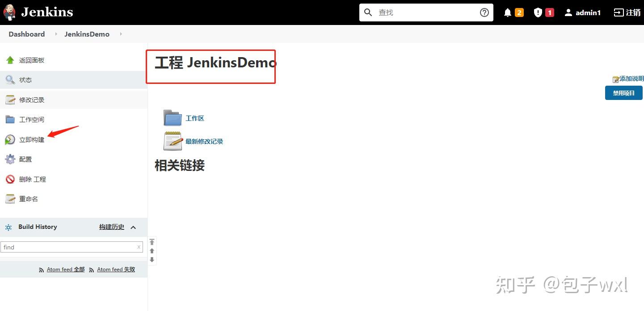Click the 修改记录 notepad icon
The height and width of the screenshot is (311, 644).
point(10,99)
